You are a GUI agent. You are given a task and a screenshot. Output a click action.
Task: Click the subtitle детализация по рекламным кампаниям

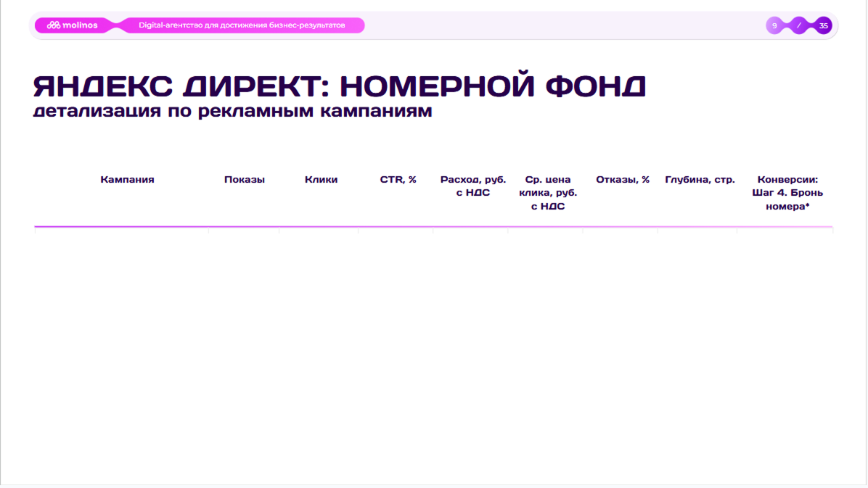[232, 111]
